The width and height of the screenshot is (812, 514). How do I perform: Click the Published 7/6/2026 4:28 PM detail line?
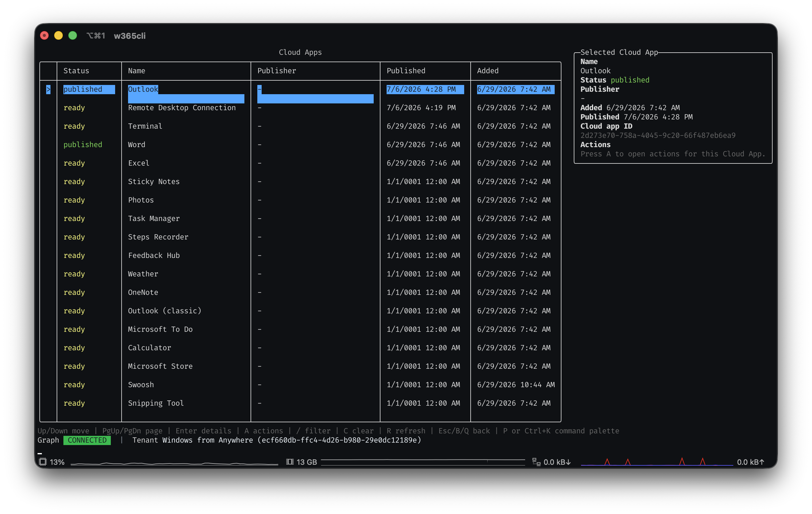636,117
